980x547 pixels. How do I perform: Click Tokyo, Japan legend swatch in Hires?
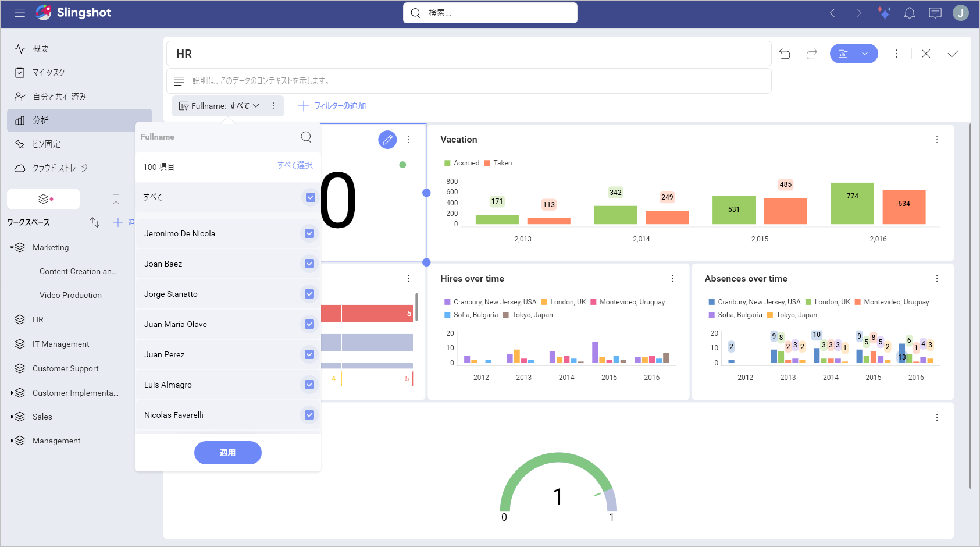coord(506,315)
